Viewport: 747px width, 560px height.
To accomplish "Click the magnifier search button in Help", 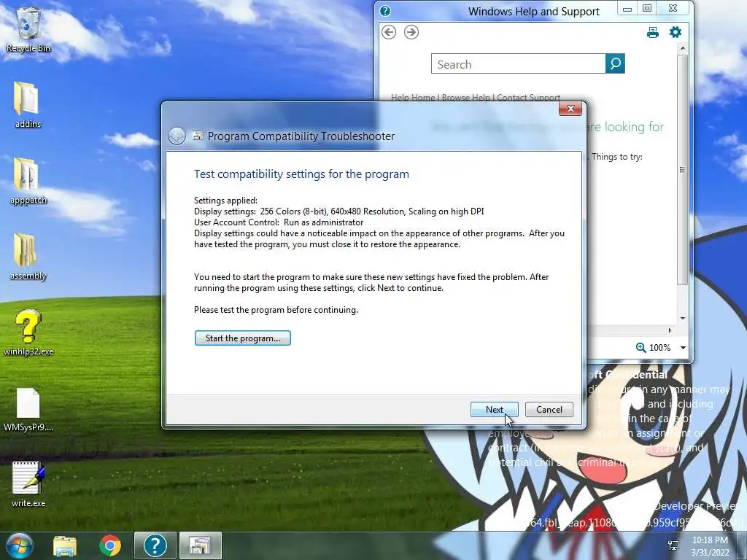I will (x=615, y=63).
